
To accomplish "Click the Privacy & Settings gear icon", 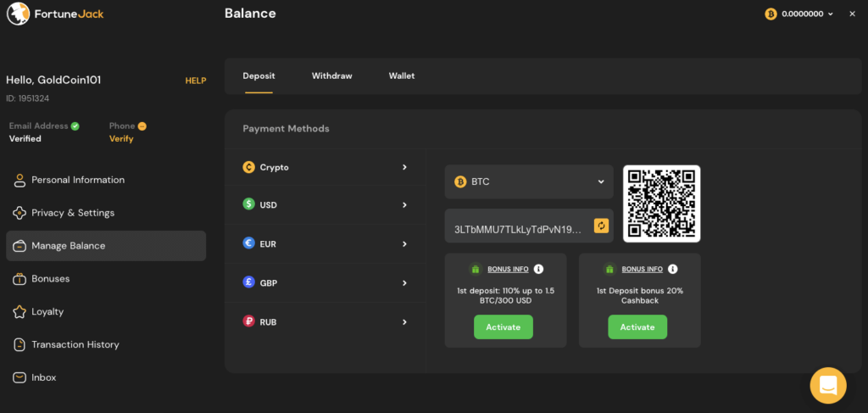I will (x=20, y=213).
